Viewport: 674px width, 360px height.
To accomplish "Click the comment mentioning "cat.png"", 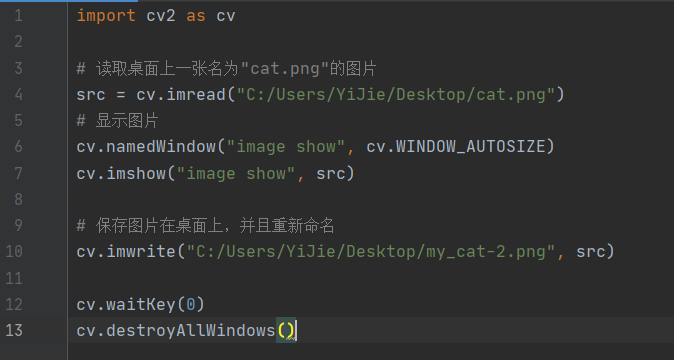I will tap(227, 69).
